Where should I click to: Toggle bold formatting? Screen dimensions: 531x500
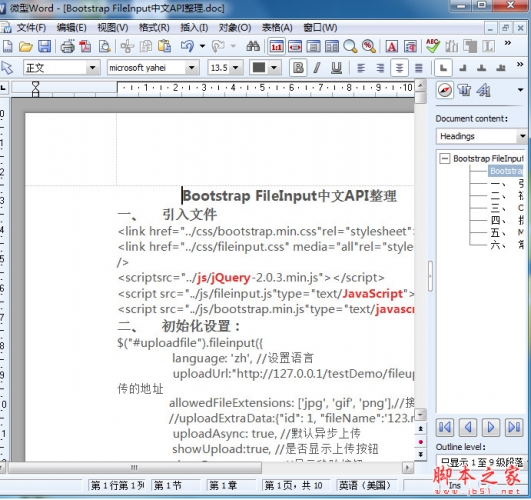tap(298, 68)
